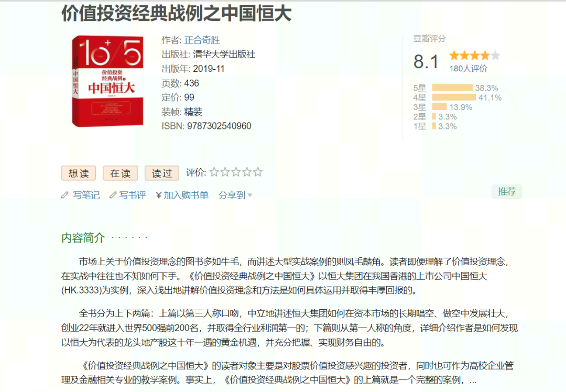Click the publication date 2019-11

[209, 69]
